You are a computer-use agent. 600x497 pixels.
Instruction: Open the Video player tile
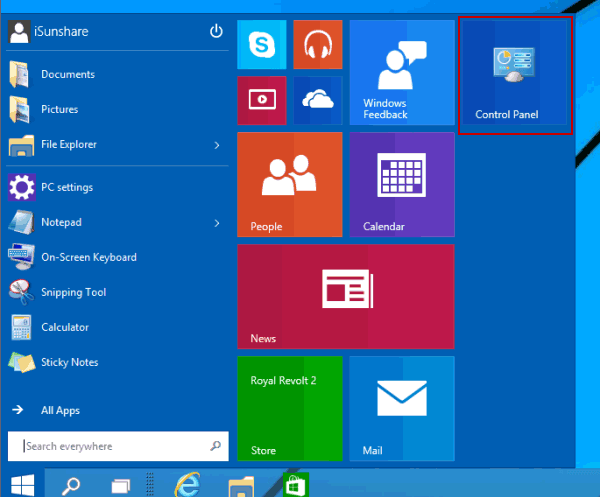tap(262, 100)
